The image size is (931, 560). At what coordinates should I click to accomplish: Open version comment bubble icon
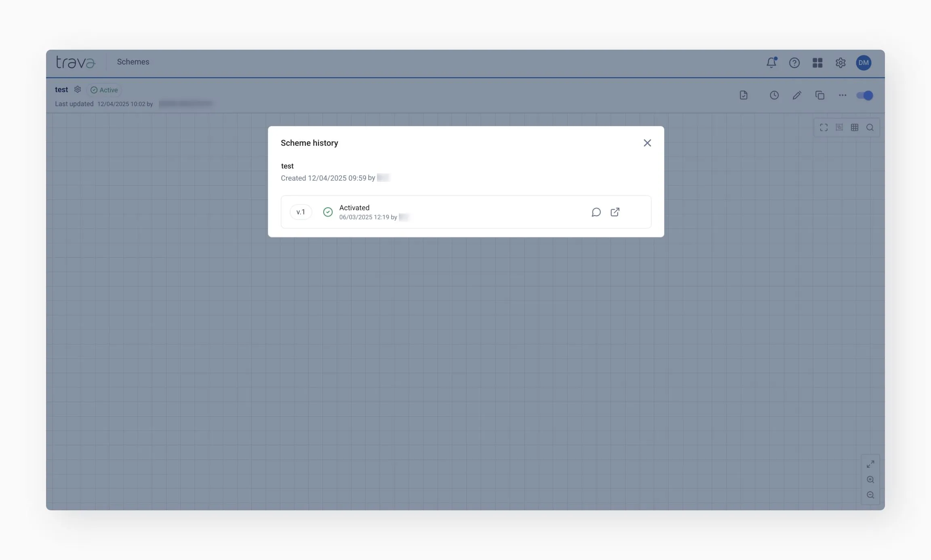tap(596, 212)
